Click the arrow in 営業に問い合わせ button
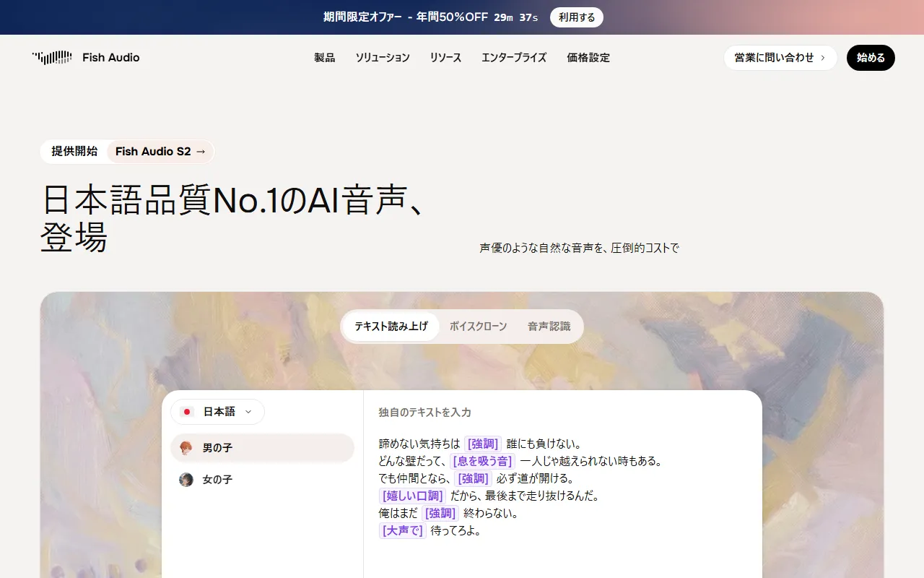 823,58
